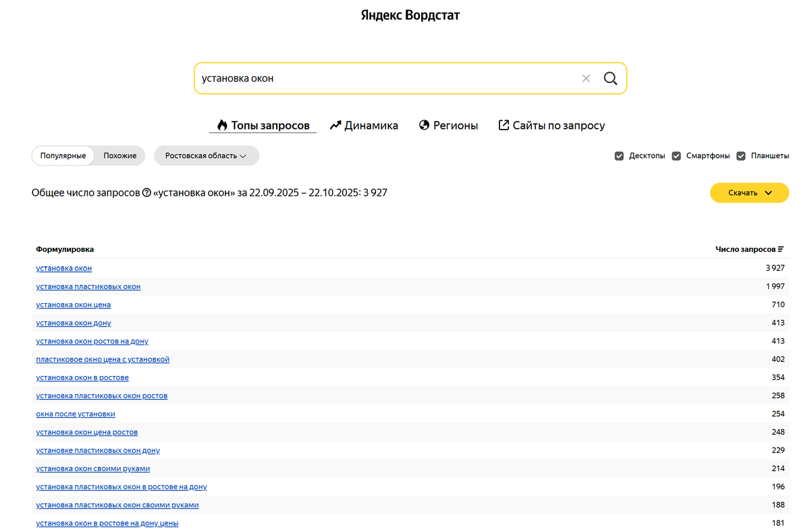Image resolution: width=810 pixels, height=532 pixels.
Task: Open query пластиковое окно цена с установкой
Action: (103, 359)
